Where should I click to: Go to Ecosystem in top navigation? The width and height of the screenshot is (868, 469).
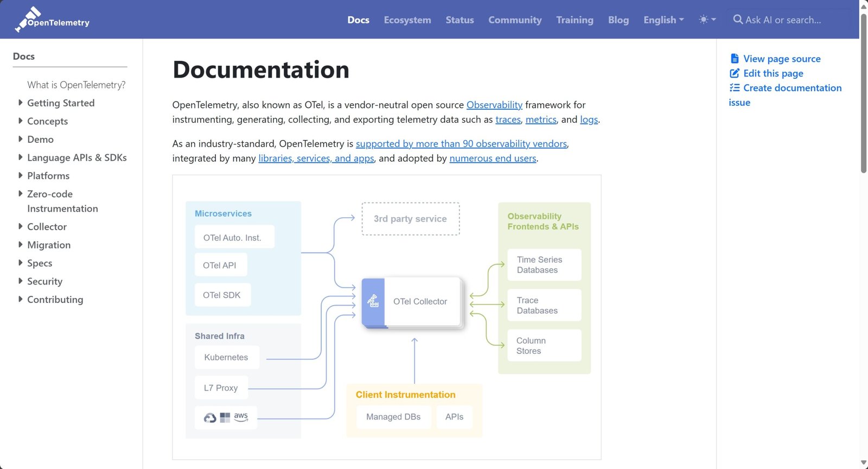coord(407,20)
